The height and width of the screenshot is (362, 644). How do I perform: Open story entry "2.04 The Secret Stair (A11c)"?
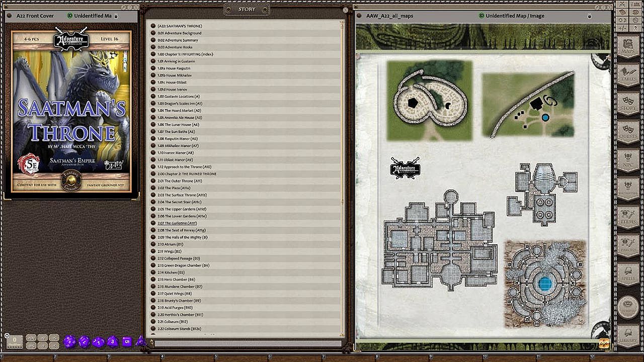click(179, 202)
